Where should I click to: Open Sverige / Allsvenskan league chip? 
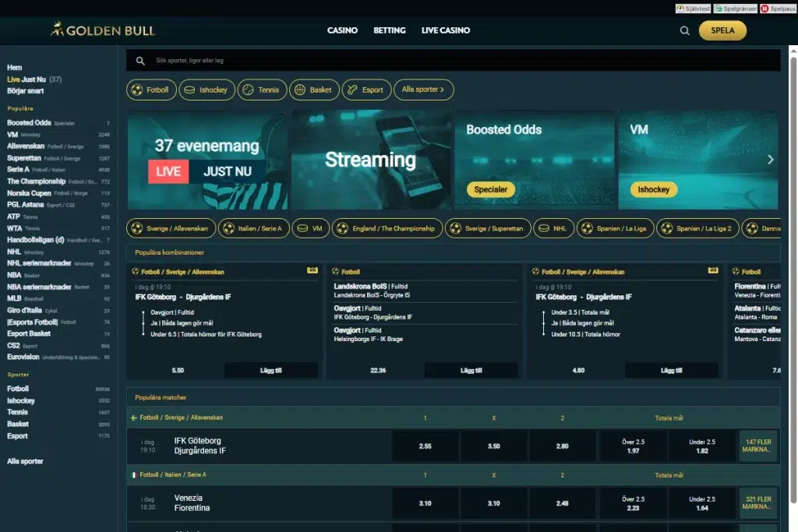click(x=171, y=228)
